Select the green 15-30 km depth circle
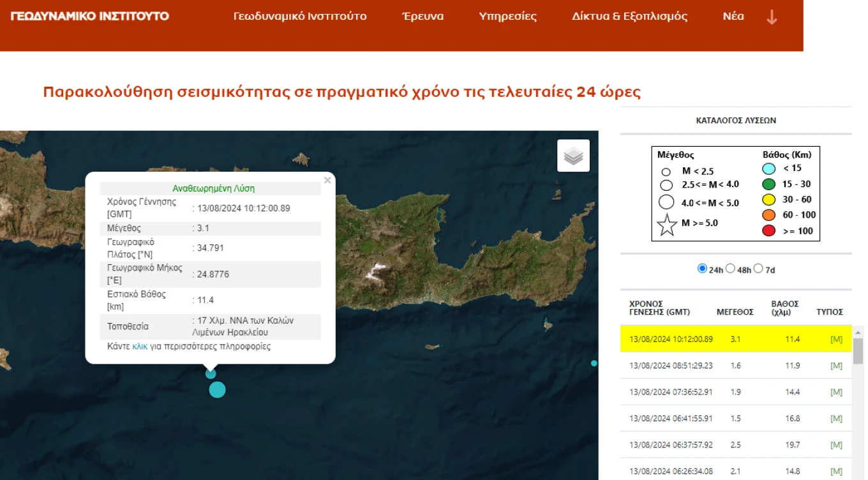This screenshot has height=480, width=868. pyautogui.click(x=768, y=183)
